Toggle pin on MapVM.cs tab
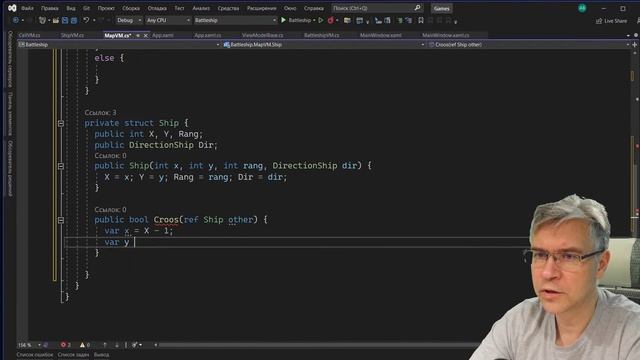The height and width of the screenshot is (360, 640). tap(138, 36)
